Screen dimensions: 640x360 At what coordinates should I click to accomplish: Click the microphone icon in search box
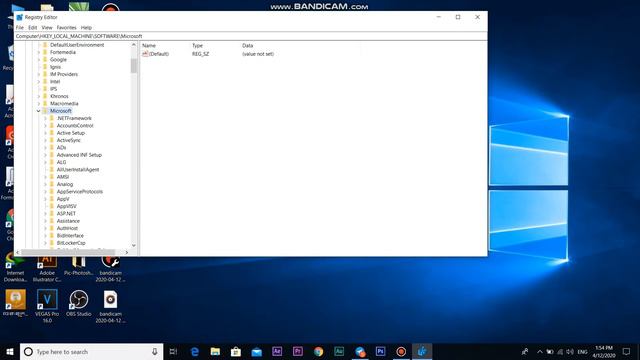click(x=155, y=351)
